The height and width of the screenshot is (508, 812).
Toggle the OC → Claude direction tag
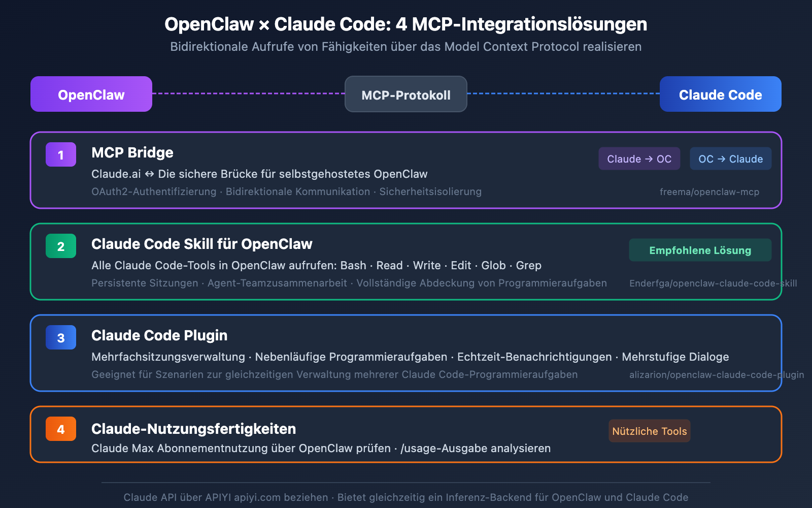(x=730, y=158)
